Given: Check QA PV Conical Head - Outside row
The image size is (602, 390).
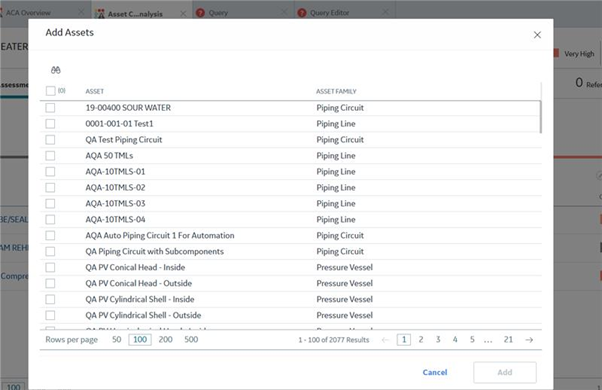Looking at the screenshot, I should coord(50,283).
